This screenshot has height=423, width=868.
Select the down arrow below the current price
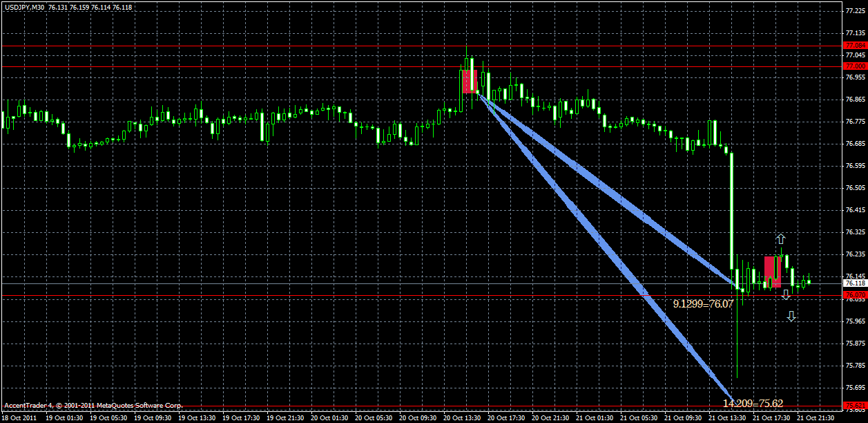(x=787, y=296)
